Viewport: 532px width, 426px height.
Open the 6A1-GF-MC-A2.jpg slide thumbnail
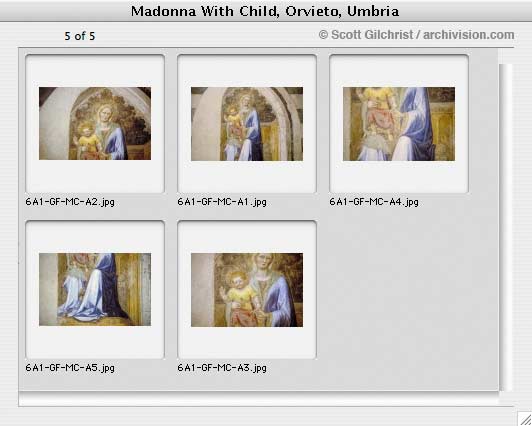(x=95, y=123)
